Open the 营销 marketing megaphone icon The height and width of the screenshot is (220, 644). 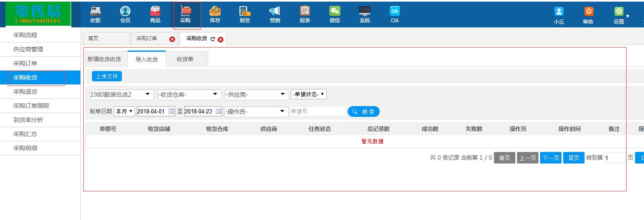[275, 12]
